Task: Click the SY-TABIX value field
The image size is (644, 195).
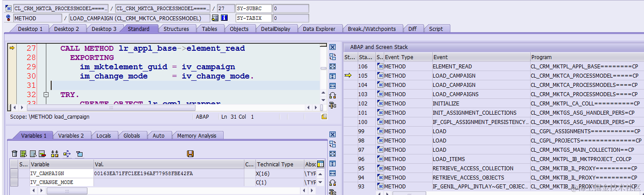Action: pyautogui.click(x=291, y=18)
